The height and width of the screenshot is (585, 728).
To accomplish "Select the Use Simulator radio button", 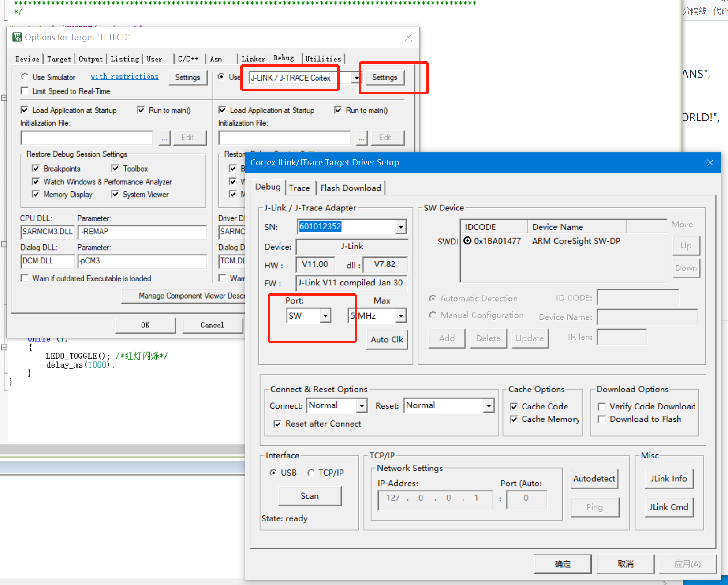I will [25, 77].
